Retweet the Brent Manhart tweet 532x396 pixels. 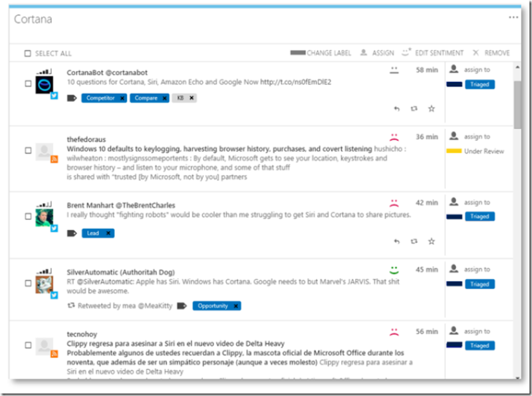coord(414,242)
